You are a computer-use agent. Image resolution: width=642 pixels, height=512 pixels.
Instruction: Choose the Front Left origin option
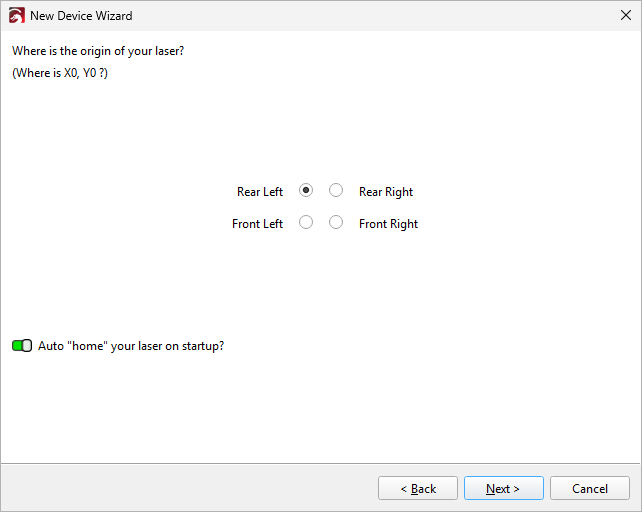click(306, 222)
